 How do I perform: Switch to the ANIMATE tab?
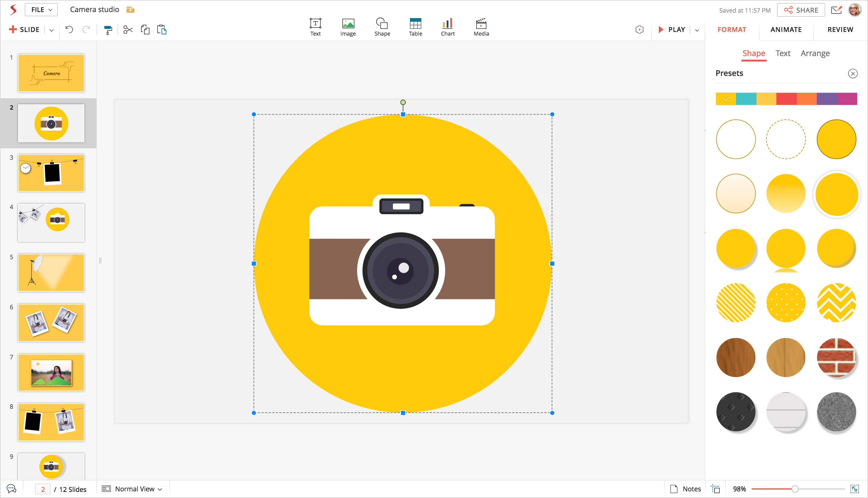[786, 30]
